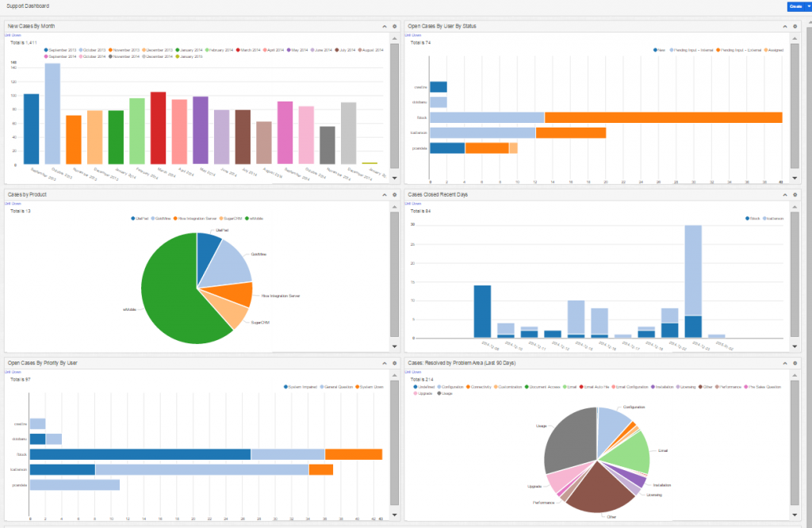Image resolution: width=812 pixels, height=528 pixels.
Task: Collapse the New Cases By Month dashlet
Action: [383, 25]
